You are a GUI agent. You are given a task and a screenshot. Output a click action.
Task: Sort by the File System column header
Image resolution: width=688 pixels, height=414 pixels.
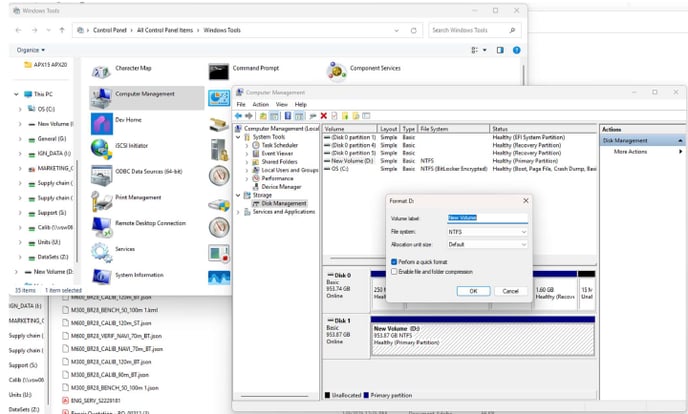click(x=453, y=129)
